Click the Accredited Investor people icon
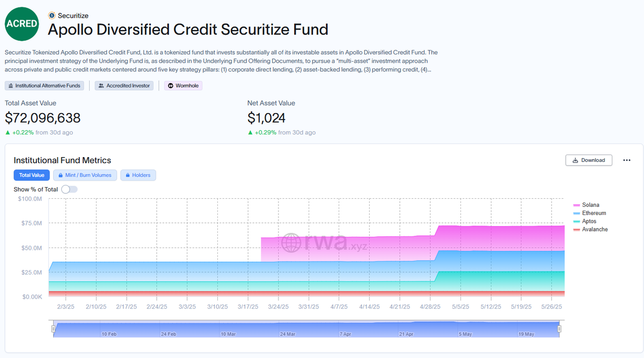The image size is (644, 358). coord(101,86)
